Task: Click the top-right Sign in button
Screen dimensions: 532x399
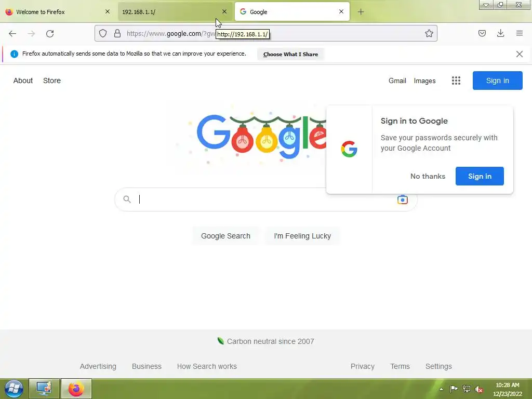Action: 497,81
